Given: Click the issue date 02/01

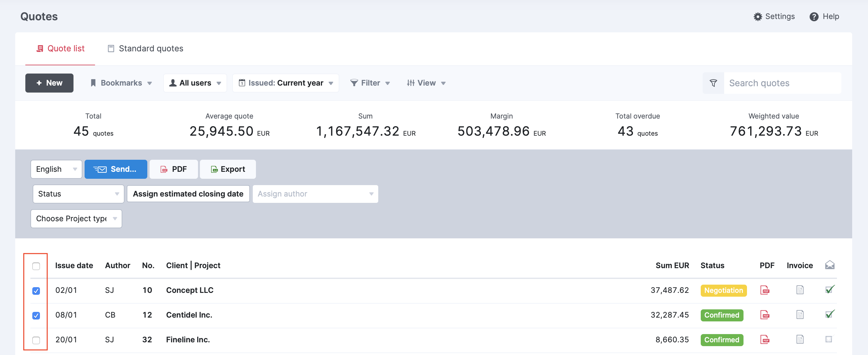Looking at the screenshot, I should point(66,290).
